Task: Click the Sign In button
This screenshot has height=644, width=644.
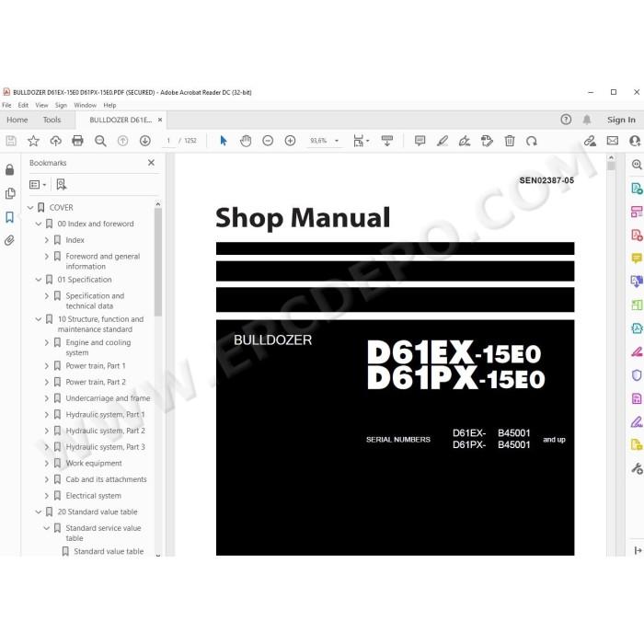Action: point(621,120)
